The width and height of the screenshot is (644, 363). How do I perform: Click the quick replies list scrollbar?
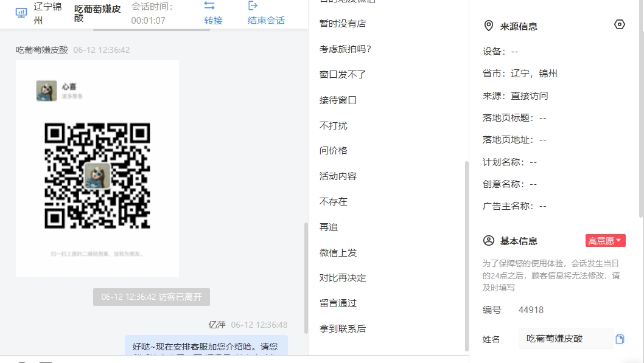[467, 256]
